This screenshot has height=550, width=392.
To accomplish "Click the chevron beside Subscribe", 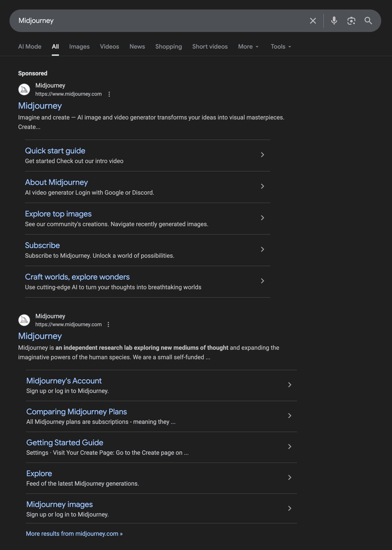I will pos(263,249).
